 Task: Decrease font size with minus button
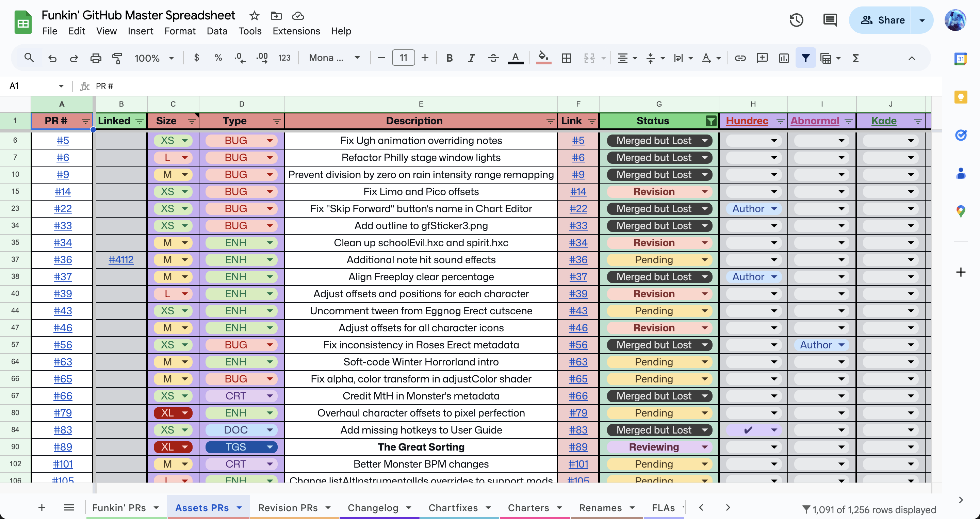(381, 58)
